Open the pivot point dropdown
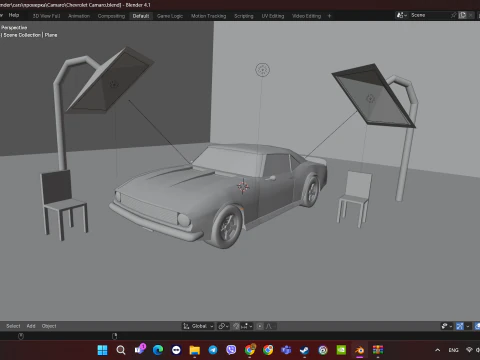This screenshot has height=360, width=480. (223, 326)
